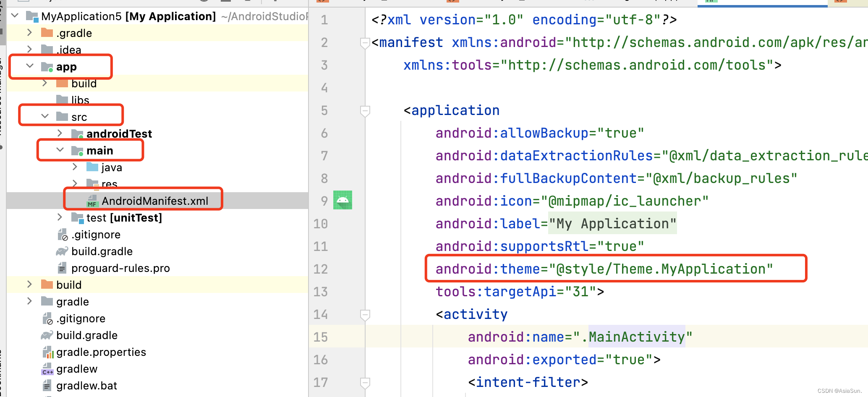Expand the androidTest folder
This screenshot has width=868, height=397.
click(60, 133)
